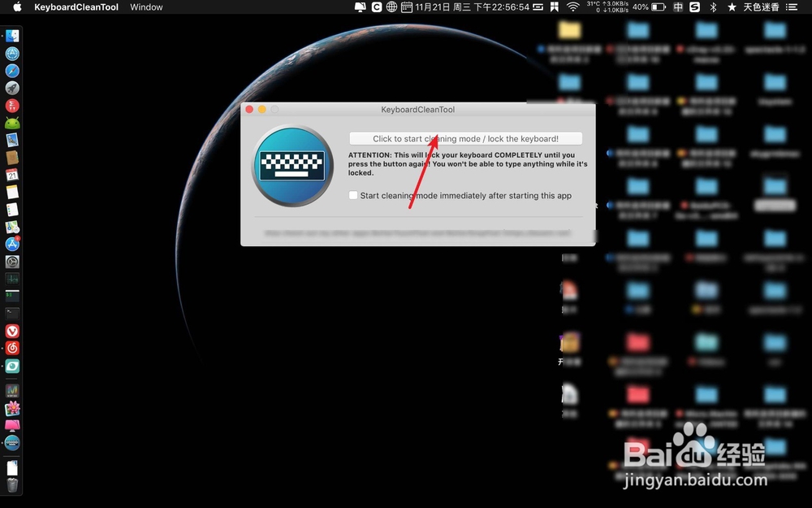Minimize the KeyboardCleanTool window
The width and height of the screenshot is (812, 508).
point(262,110)
